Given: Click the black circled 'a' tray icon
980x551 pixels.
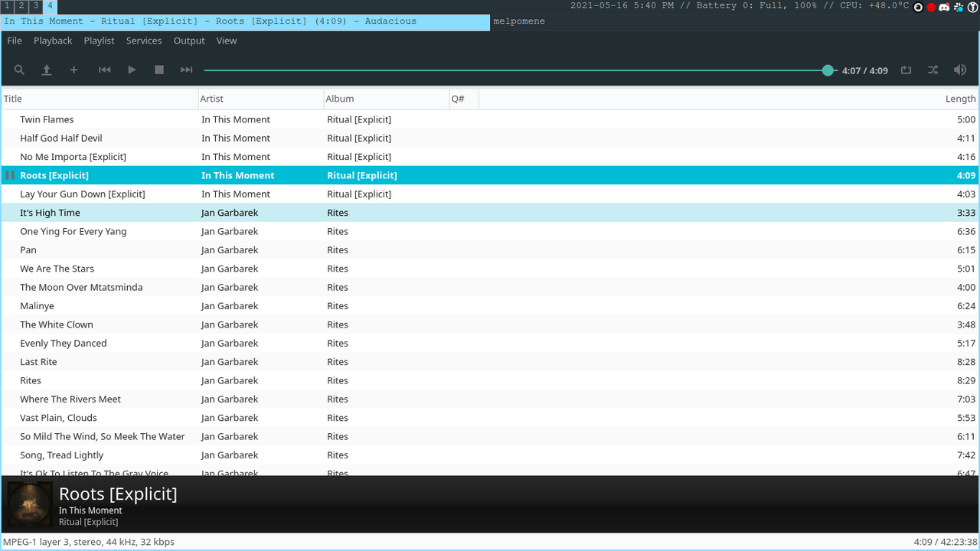Looking at the screenshot, I should [x=918, y=7].
